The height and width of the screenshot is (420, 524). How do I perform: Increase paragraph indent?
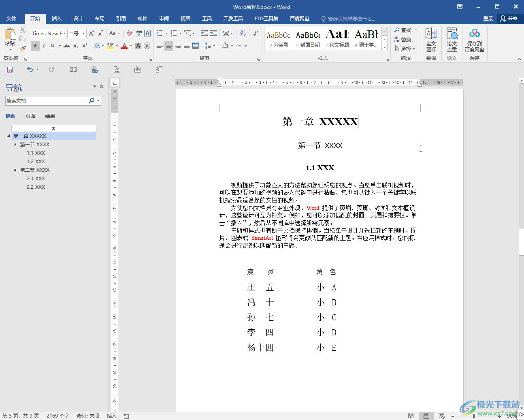tap(213, 33)
